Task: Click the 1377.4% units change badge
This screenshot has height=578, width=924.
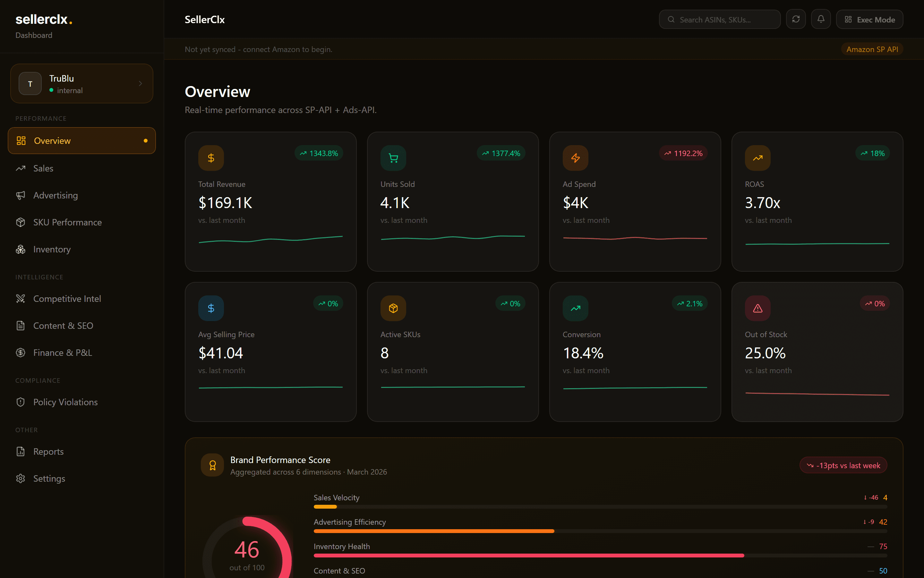Action: point(501,153)
